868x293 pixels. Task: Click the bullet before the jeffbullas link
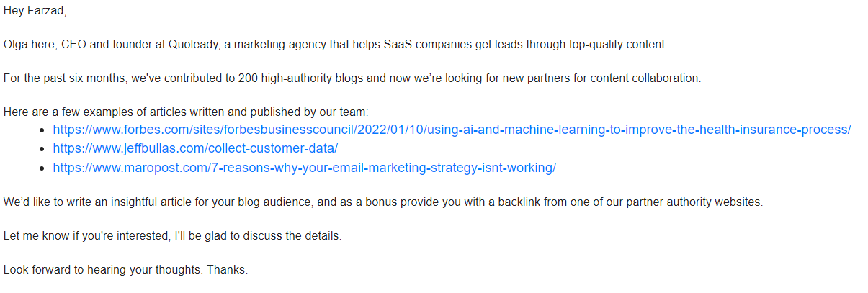pos(43,150)
